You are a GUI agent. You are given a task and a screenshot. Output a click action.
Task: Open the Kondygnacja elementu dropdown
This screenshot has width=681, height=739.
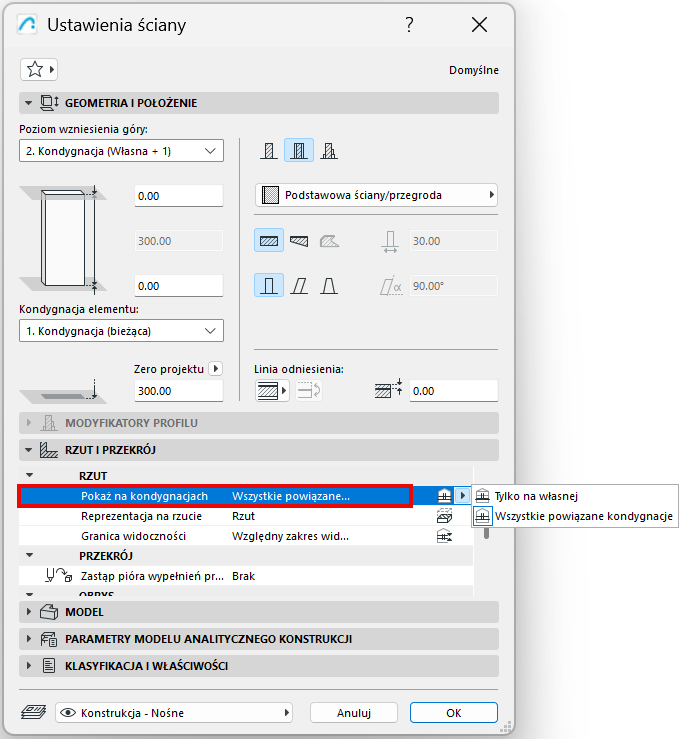[x=121, y=331]
